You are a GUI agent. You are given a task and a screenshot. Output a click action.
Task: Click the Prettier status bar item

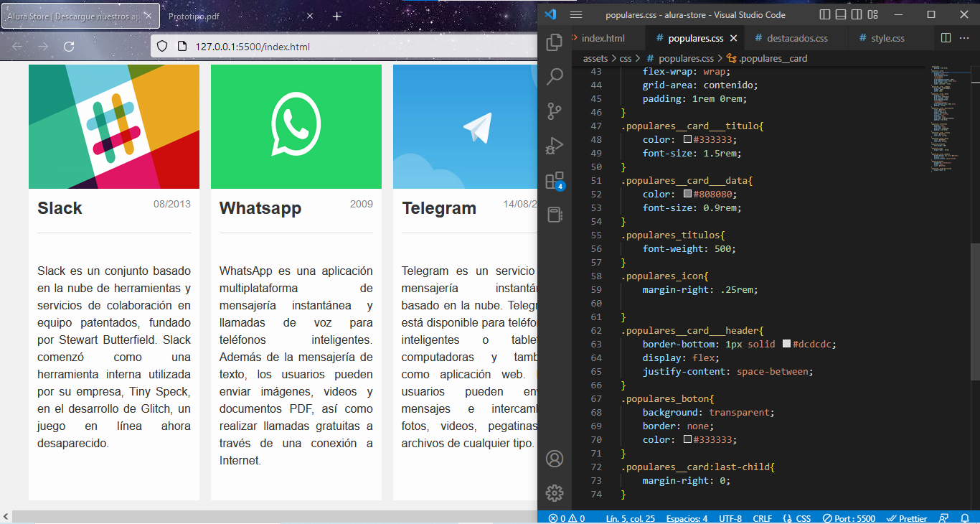click(906, 518)
